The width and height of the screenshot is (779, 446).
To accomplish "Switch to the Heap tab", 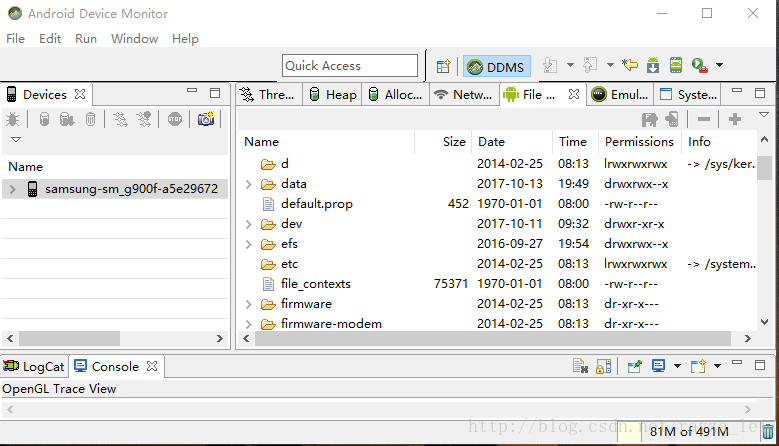I will (x=333, y=94).
